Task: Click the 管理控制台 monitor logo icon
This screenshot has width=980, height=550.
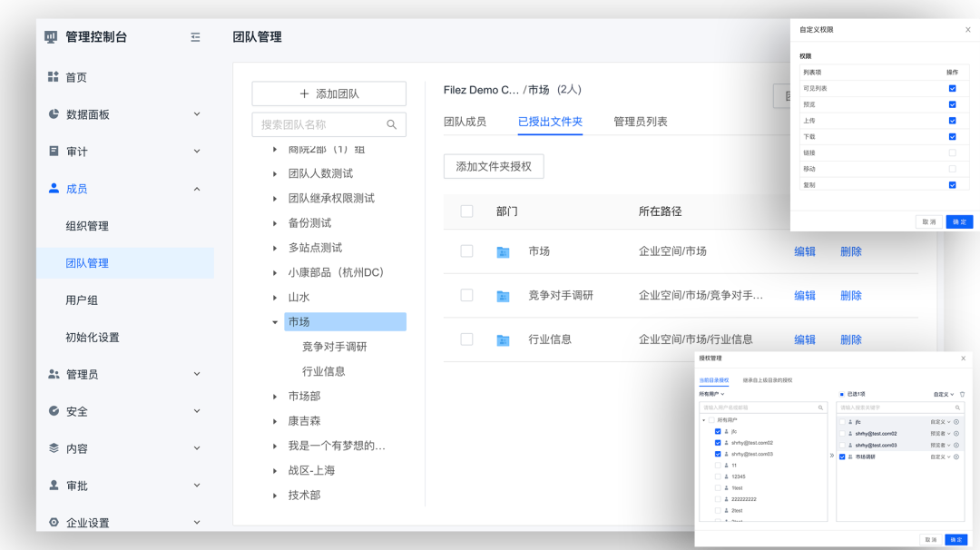Action: click(51, 37)
